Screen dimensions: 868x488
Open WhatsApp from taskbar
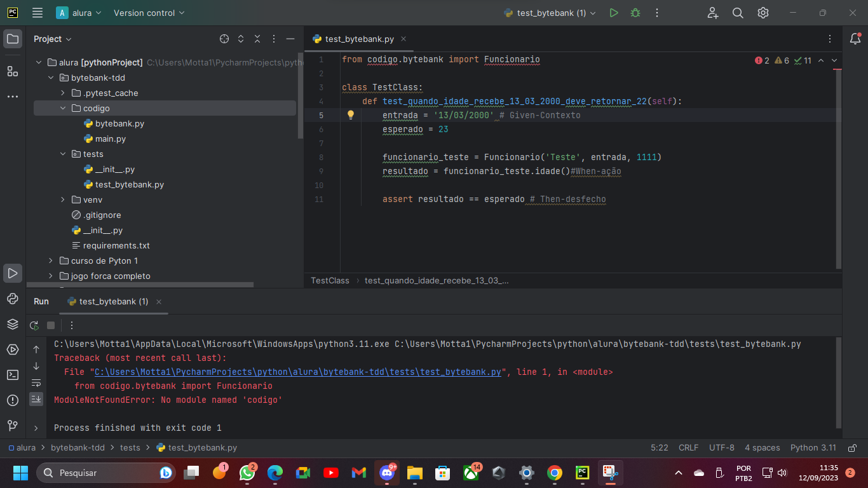point(247,473)
